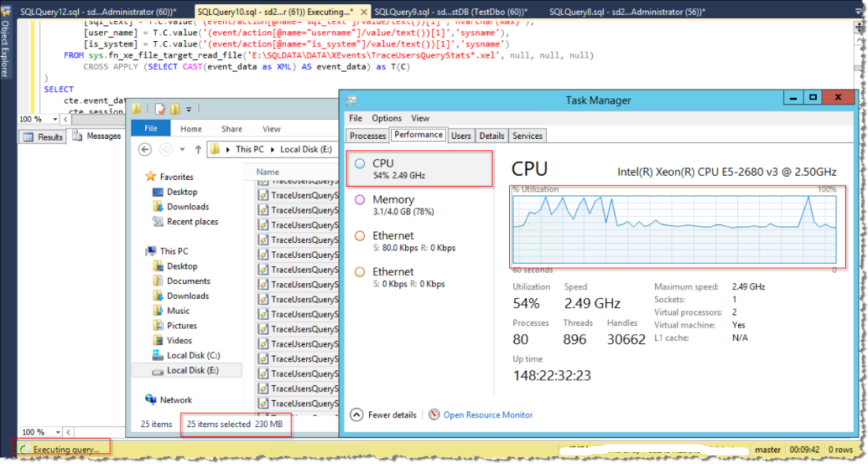Click the Explorer Forward arrow button
Image resolution: width=868 pixels, height=464 pixels.
coord(166,149)
